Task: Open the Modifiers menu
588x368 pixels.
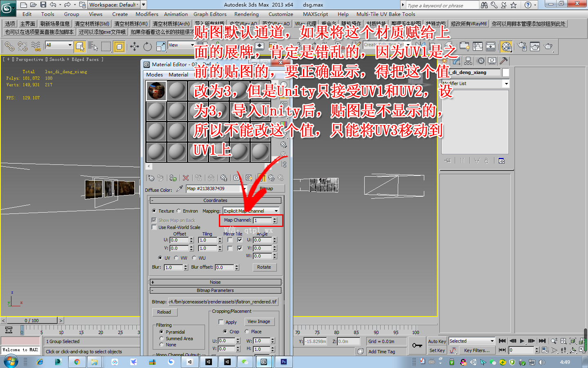Action: [x=147, y=14]
